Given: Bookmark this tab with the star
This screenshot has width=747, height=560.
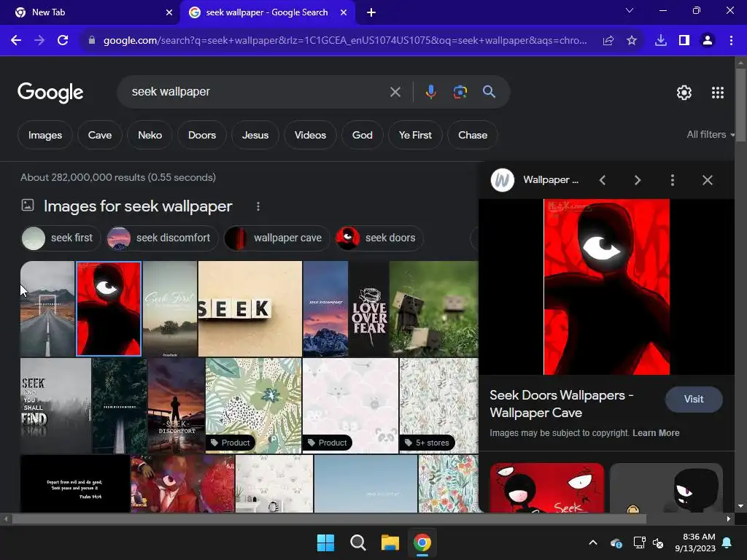Looking at the screenshot, I should click(632, 41).
